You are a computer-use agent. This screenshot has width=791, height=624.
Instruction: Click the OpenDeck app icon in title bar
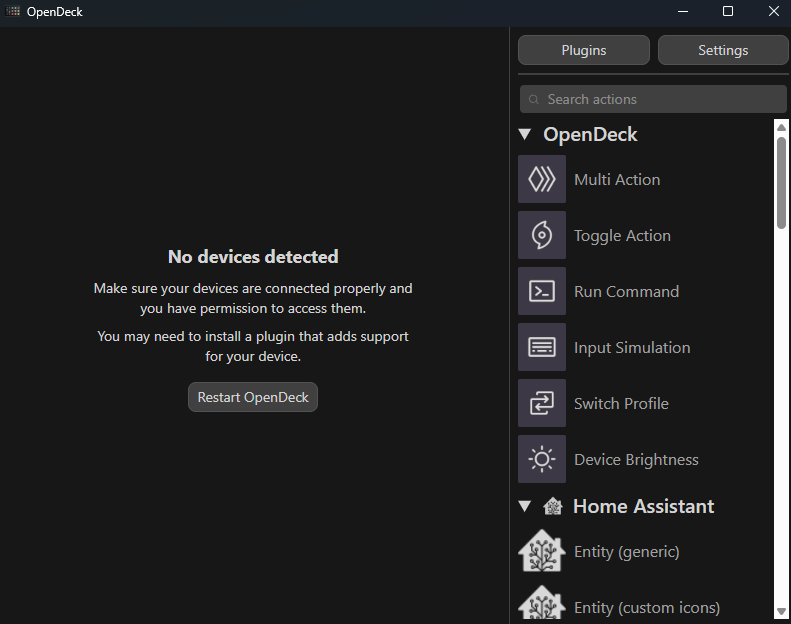click(x=13, y=11)
